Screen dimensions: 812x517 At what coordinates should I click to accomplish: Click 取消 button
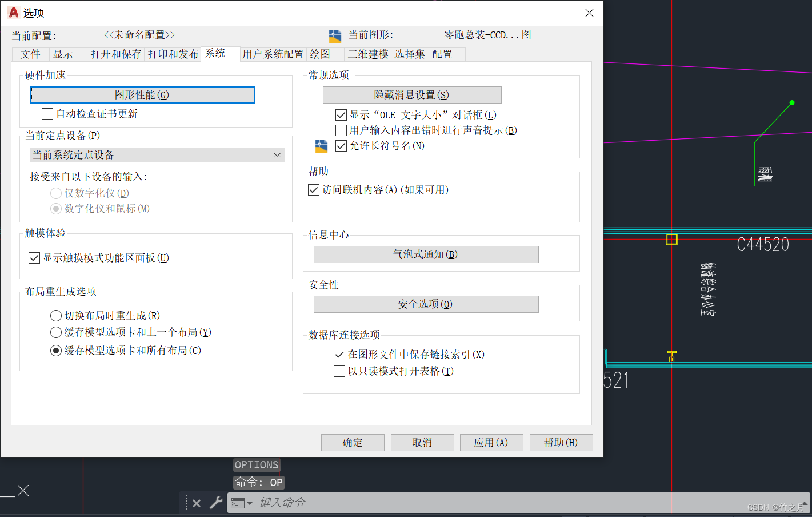point(422,443)
